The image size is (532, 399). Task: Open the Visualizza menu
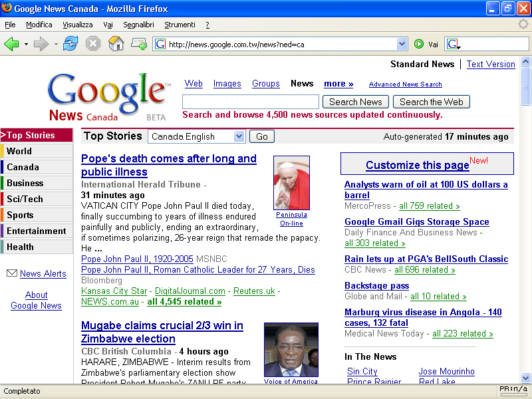pos(77,25)
